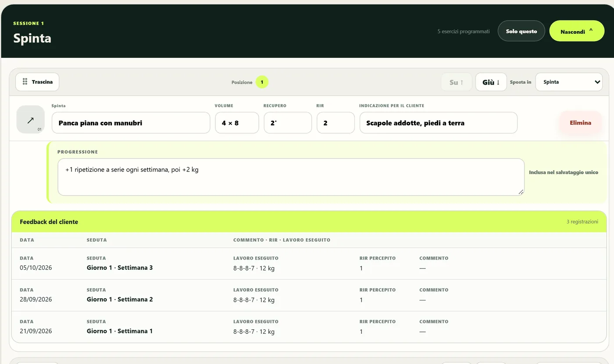The image size is (614, 364).
Task: Click the Feedback del cliente header
Action: [309, 221]
